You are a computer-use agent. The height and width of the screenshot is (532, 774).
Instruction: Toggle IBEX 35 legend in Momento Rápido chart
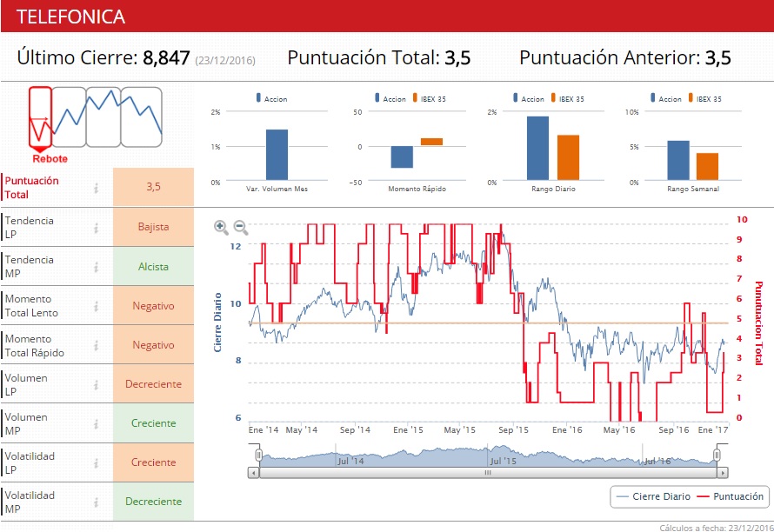tap(430, 99)
